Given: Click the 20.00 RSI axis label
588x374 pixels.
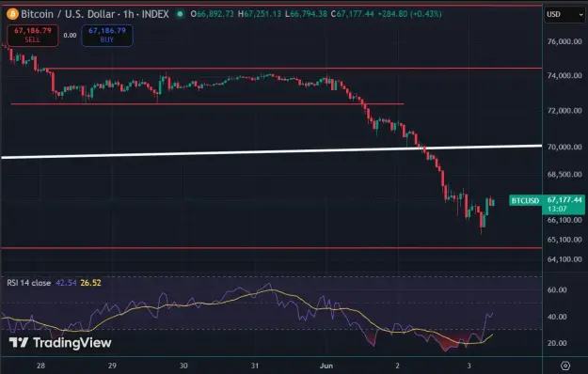Looking at the screenshot, I should point(557,343).
